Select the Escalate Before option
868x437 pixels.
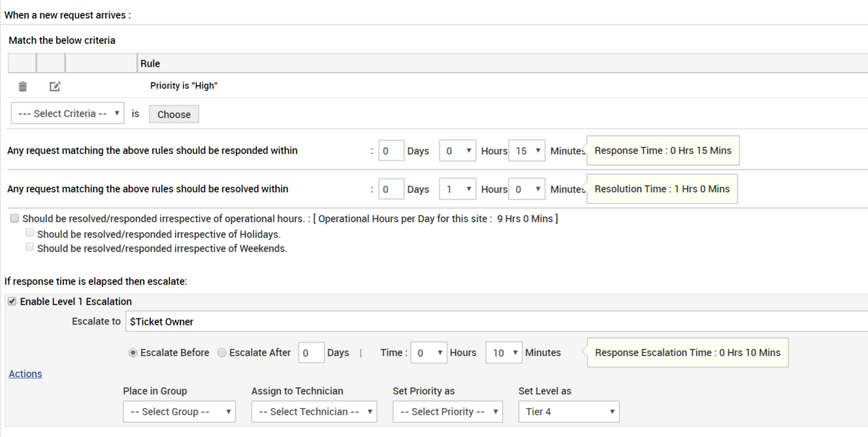click(134, 353)
